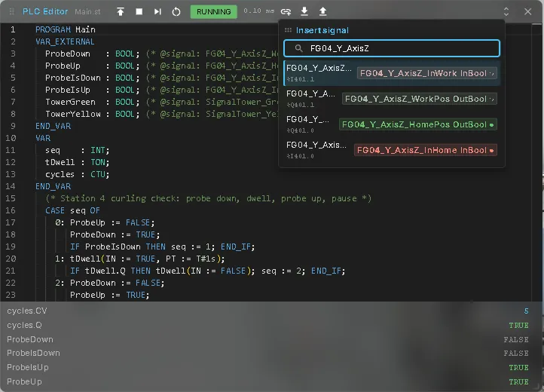
Task: Click the export upload icon in toolbar
Action: click(x=322, y=11)
